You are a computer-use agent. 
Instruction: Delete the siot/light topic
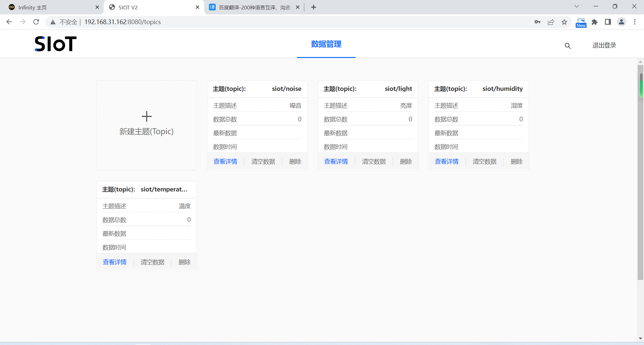(406, 162)
